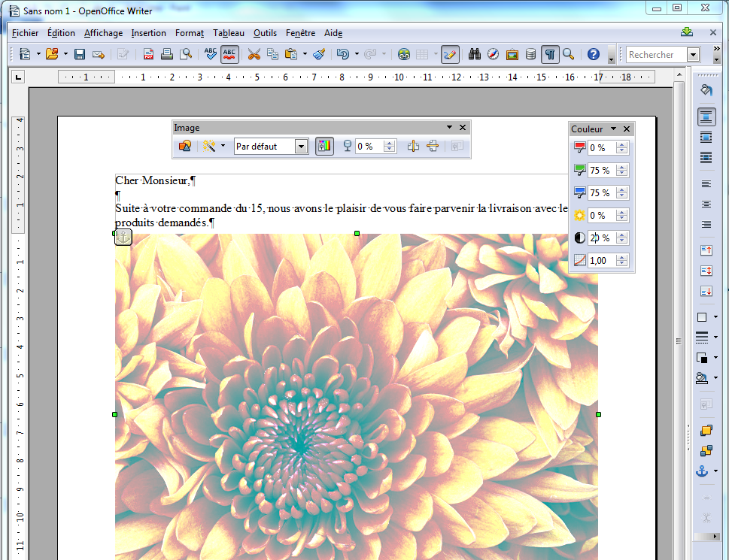Save the document with the floppy icon
Screen dimensions: 729x560
(x=80, y=54)
